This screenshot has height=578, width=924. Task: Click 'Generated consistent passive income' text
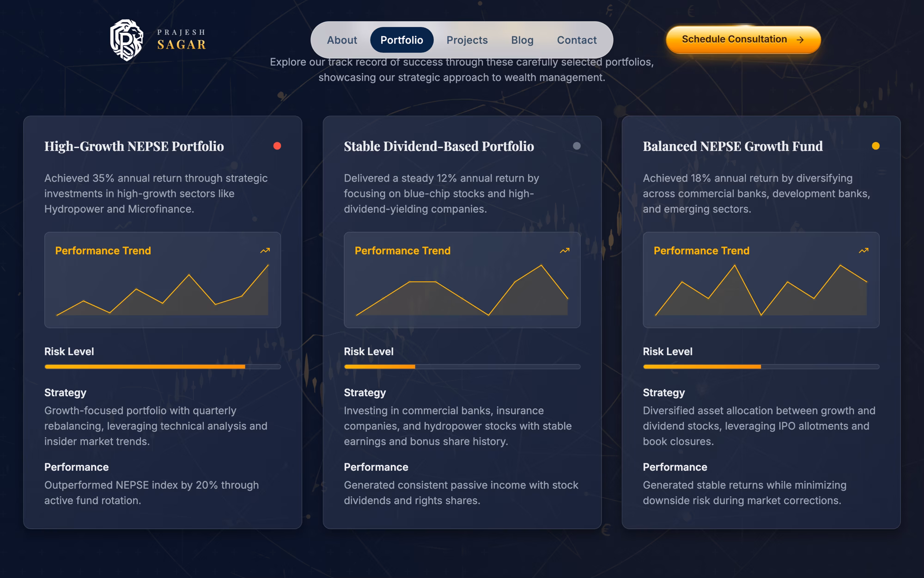tap(461, 492)
